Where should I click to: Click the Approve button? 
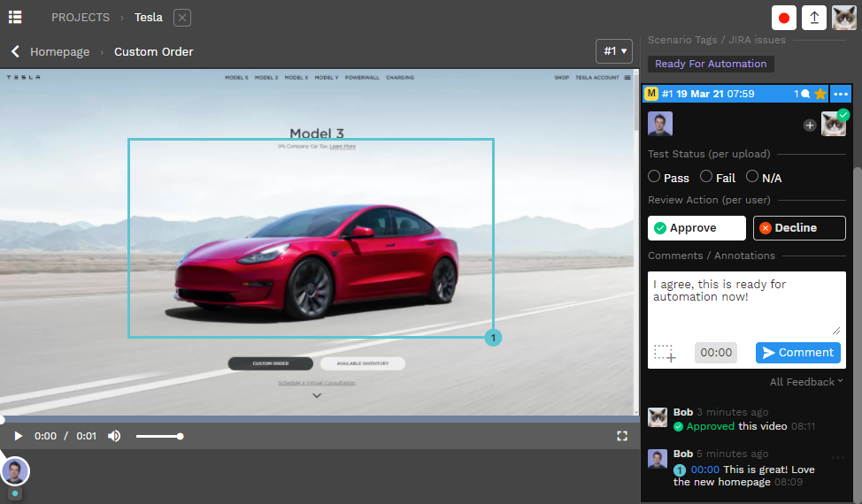tap(697, 228)
